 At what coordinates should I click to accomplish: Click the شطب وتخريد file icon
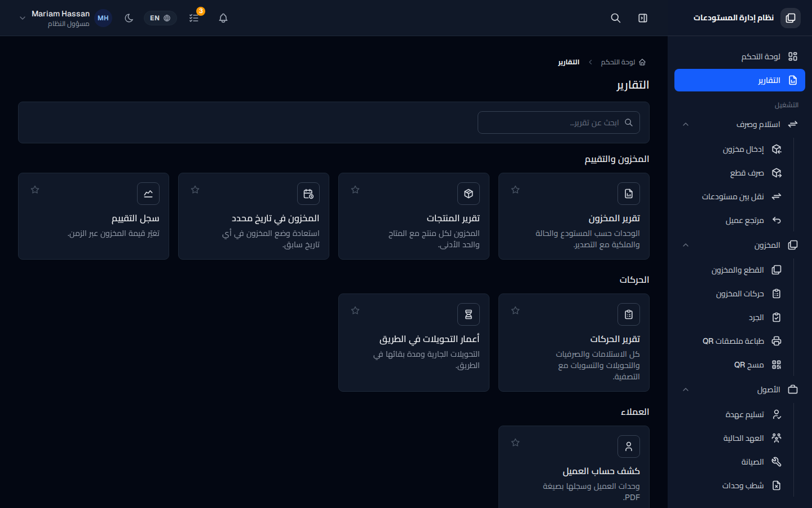coord(776,485)
